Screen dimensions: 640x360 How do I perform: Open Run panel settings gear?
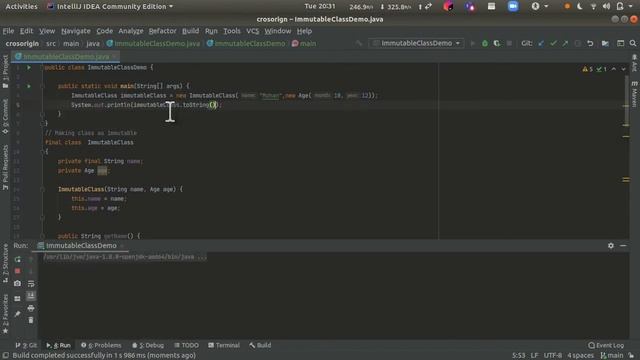[611, 246]
